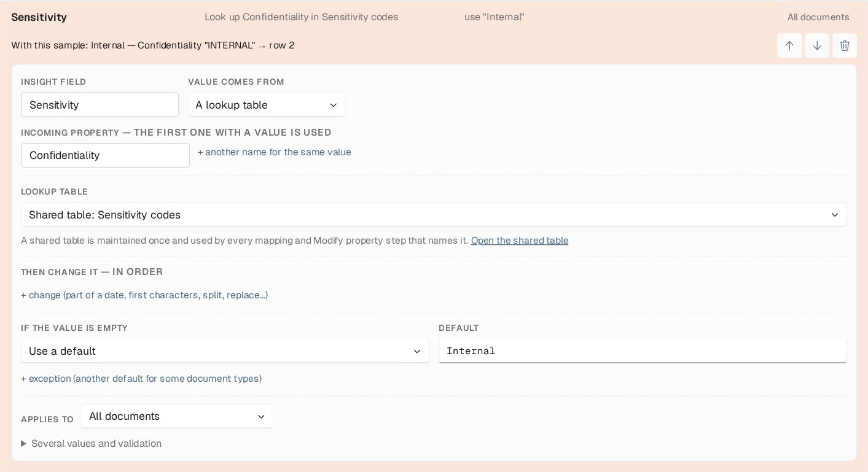Add a change step link
The width and height of the screenshot is (868, 472).
144,295
